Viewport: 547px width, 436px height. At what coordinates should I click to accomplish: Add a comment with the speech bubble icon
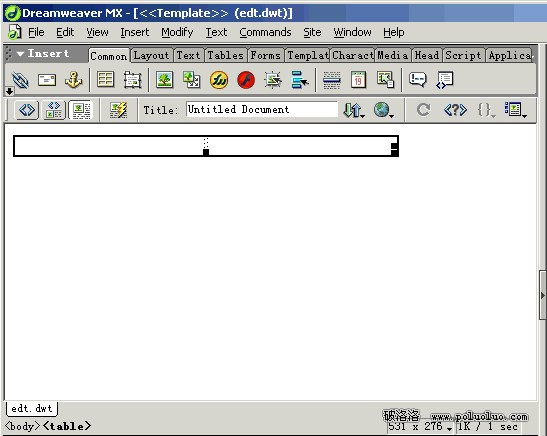pos(418,80)
